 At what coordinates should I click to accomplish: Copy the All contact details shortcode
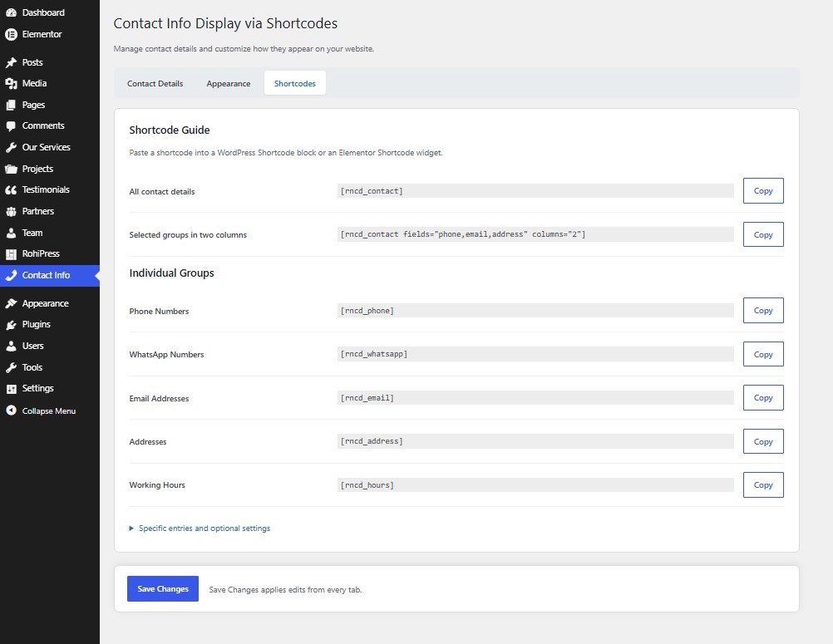(763, 190)
